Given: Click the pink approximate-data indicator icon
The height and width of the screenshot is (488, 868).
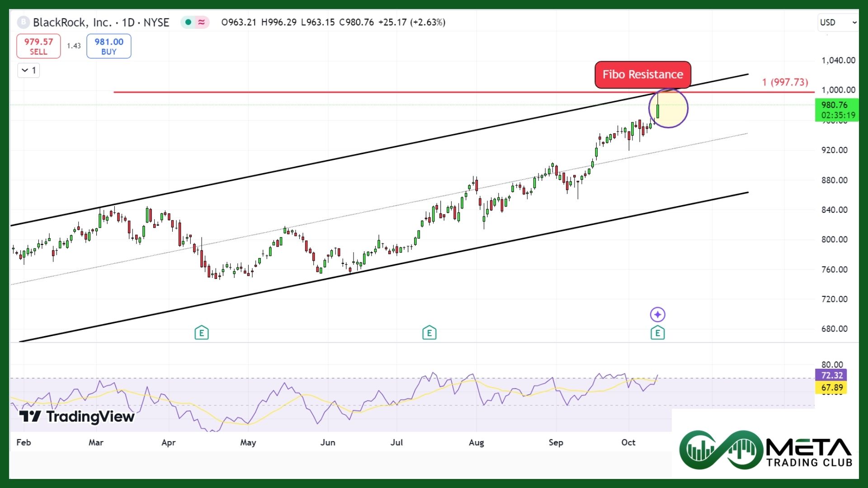Looking at the screenshot, I should coord(201,22).
